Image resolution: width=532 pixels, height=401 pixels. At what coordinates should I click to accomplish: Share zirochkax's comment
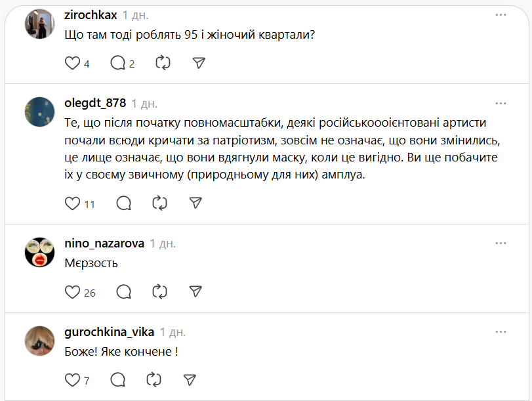click(199, 63)
